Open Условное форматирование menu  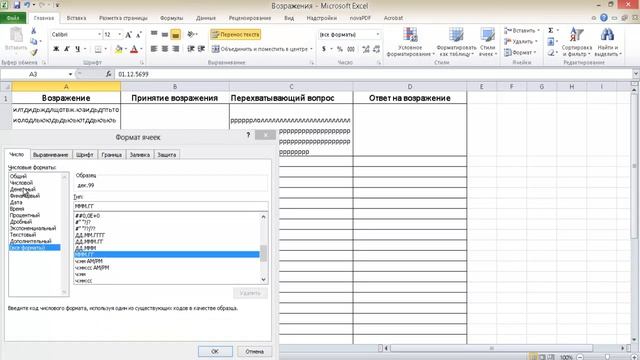[x=410, y=42]
